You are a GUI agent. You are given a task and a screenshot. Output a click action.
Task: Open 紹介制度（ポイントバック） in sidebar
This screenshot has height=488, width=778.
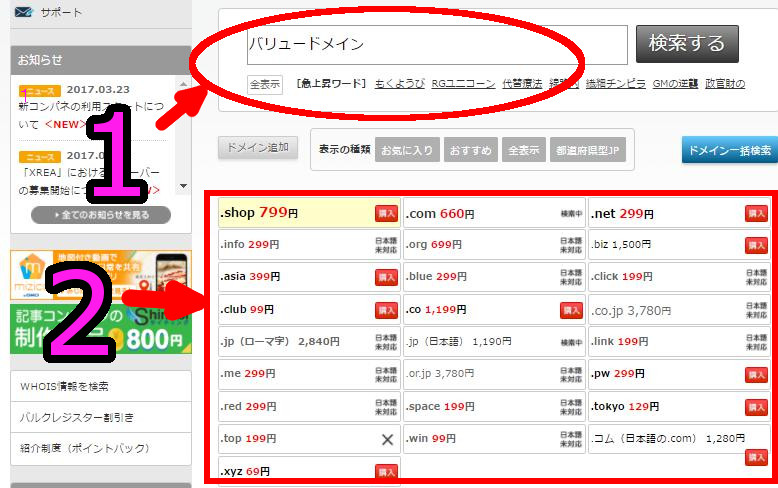101,448
